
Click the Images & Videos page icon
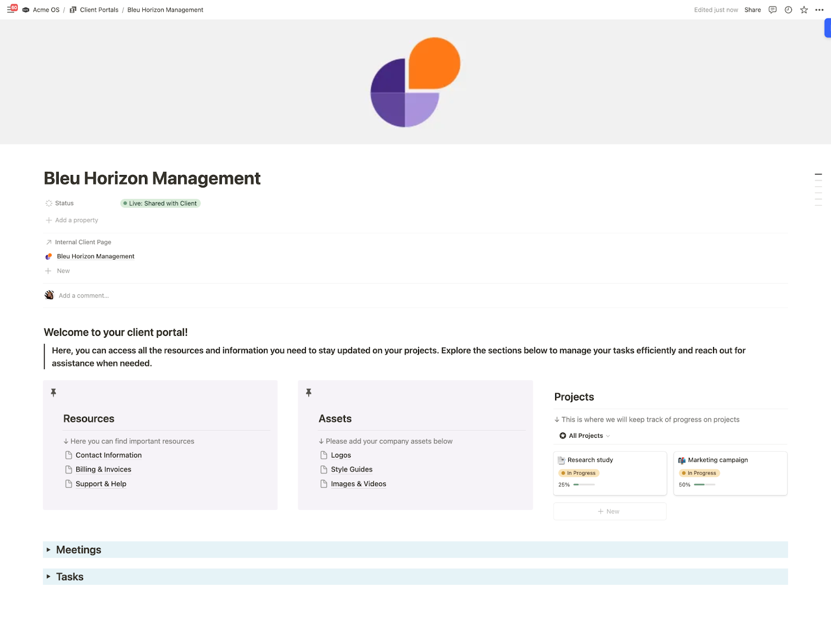(x=324, y=484)
